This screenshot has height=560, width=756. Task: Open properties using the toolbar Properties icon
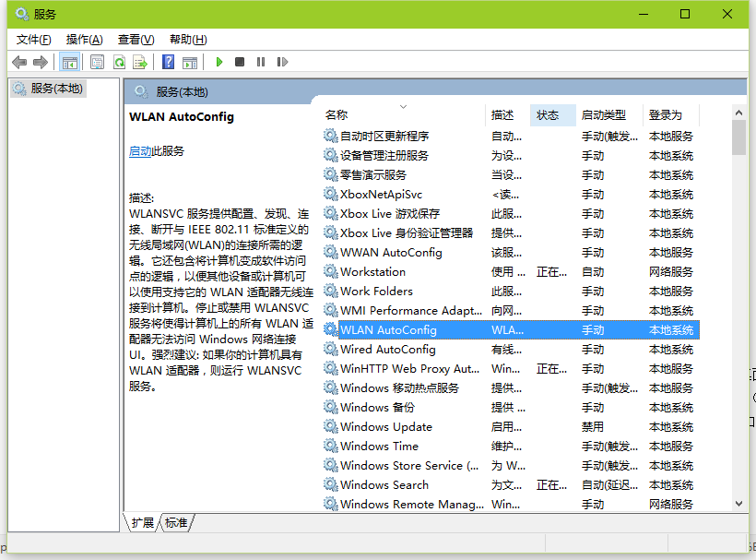click(97, 62)
